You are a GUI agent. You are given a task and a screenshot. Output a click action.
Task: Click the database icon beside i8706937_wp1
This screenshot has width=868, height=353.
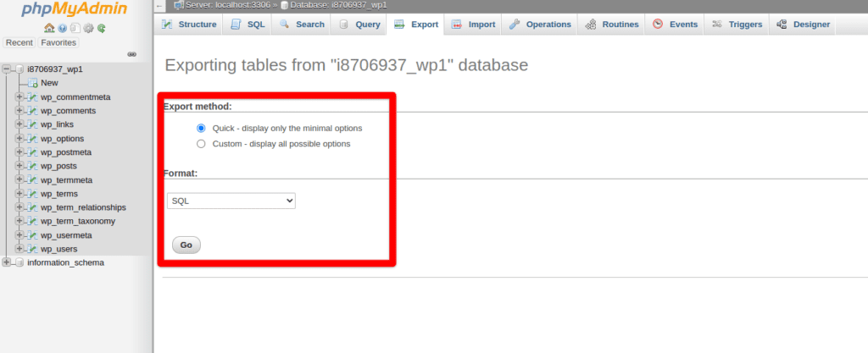coord(19,69)
